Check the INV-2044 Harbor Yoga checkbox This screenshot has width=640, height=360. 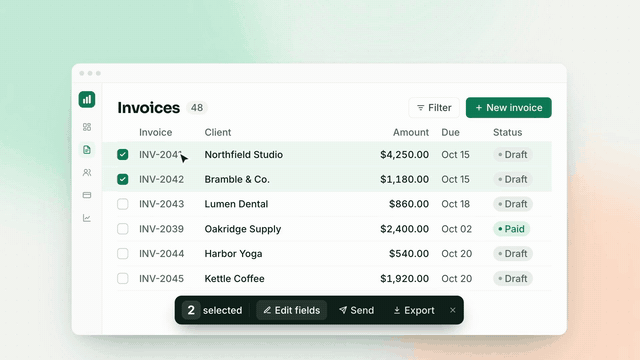pos(122,253)
